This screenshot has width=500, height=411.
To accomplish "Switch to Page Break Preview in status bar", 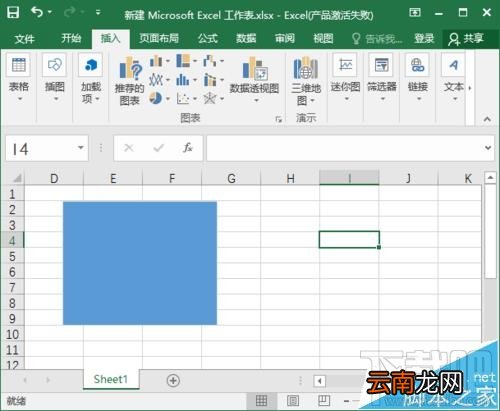I will pyautogui.click(x=323, y=401).
